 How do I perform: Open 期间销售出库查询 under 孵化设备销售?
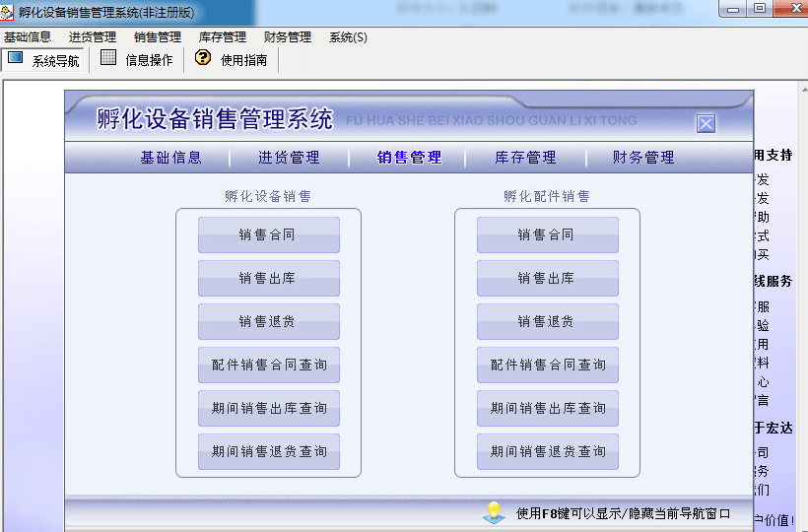[x=268, y=408]
